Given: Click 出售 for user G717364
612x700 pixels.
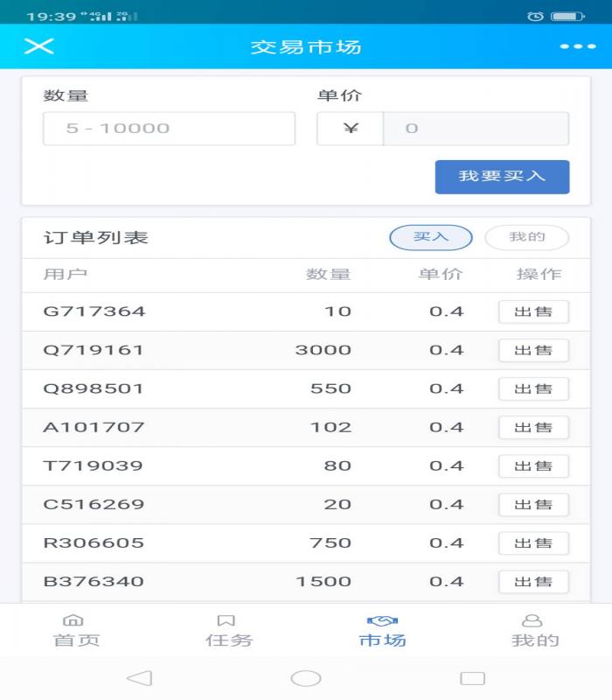Looking at the screenshot, I should [x=533, y=311].
